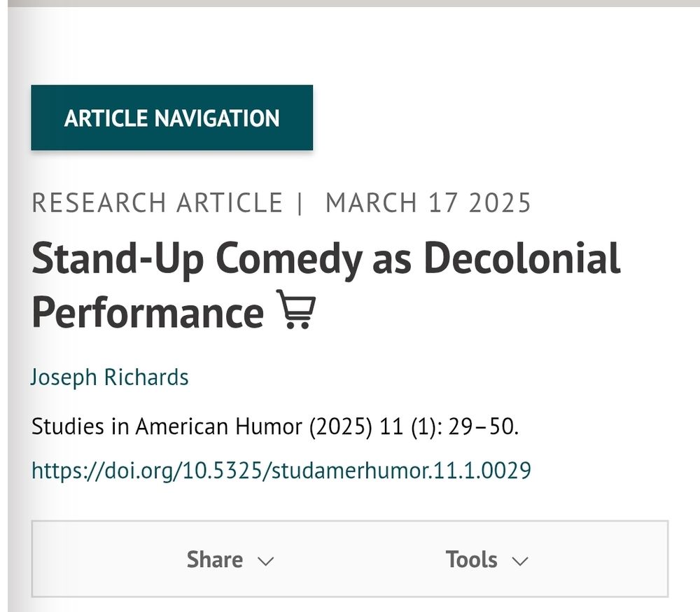This screenshot has width=700, height=612.
Task: Click the gray bar at page top
Action: 350,3
